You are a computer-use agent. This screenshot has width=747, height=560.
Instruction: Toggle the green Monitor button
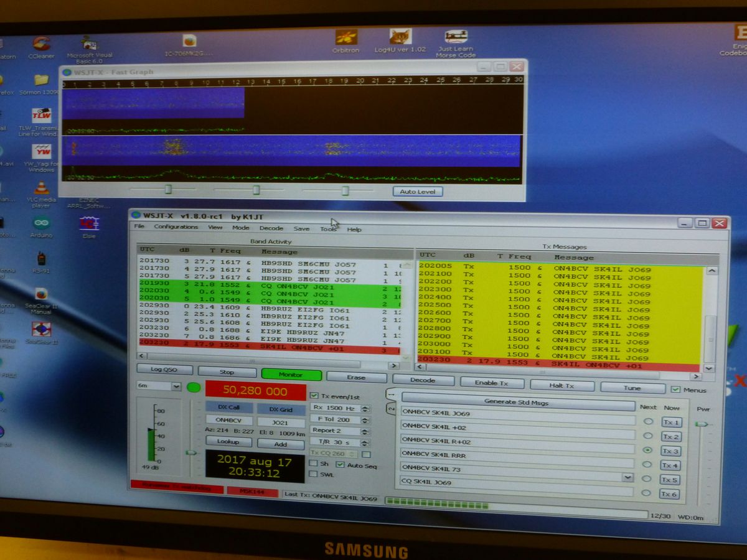(291, 375)
